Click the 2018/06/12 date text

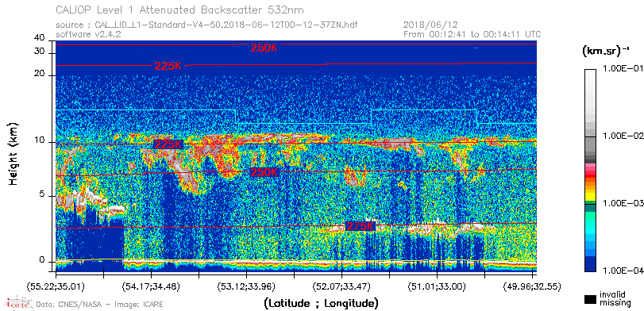(431, 25)
